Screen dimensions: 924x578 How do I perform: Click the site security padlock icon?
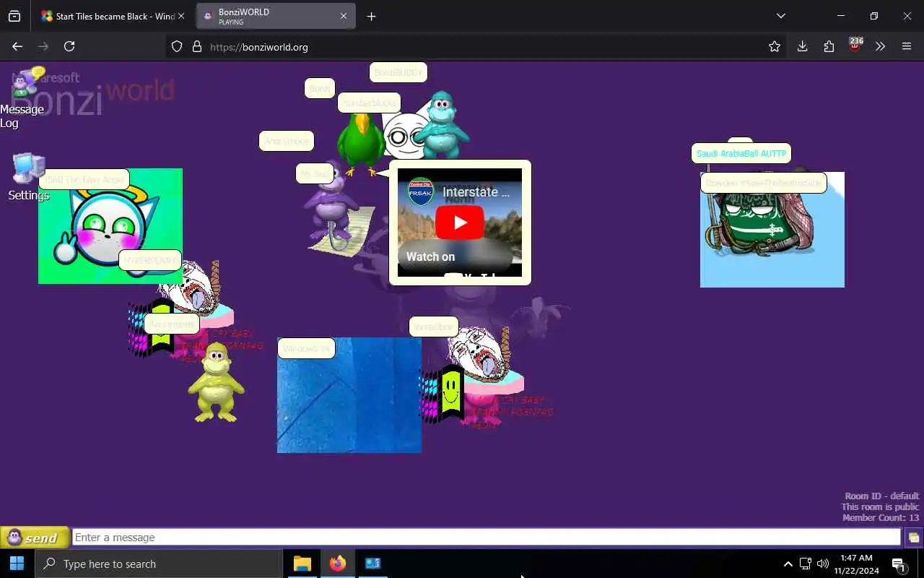coord(196,47)
